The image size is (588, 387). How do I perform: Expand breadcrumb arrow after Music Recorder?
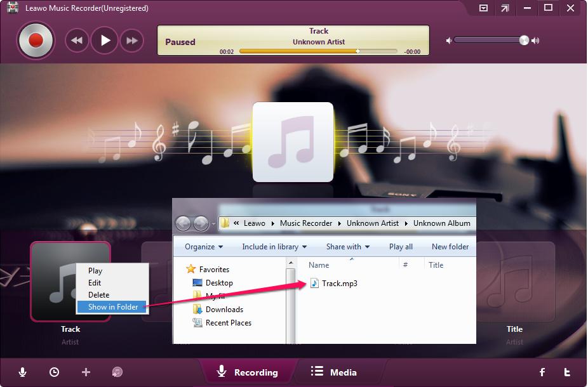[339, 224]
